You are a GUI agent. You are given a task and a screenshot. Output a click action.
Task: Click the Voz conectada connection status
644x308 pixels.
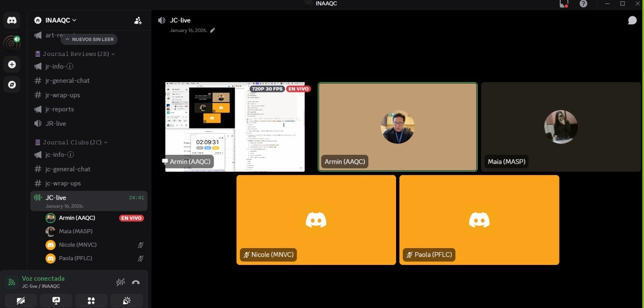[43, 279]
